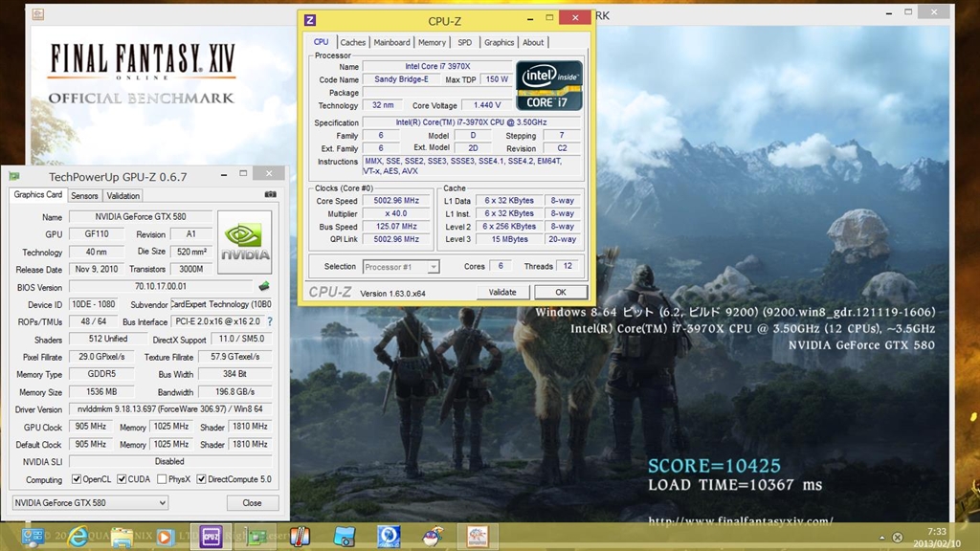
Task: Open the taskbar clock showing 7:33
Action: pyautogui.click(x=936, y=538)
